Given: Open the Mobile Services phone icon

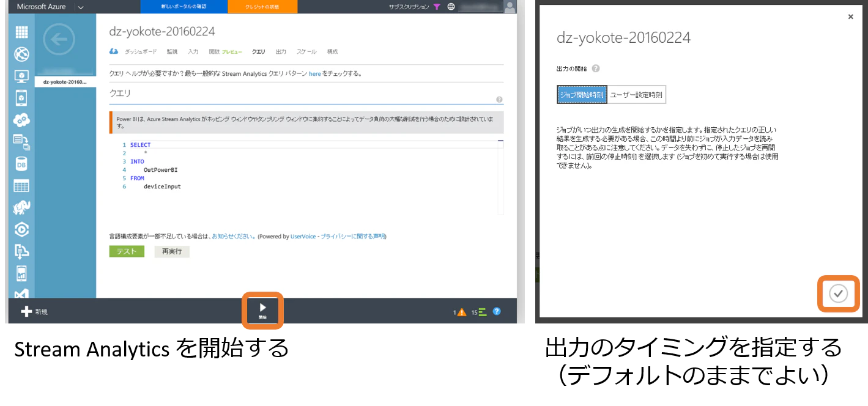Looking at the screenshot, I should point(21,97).
